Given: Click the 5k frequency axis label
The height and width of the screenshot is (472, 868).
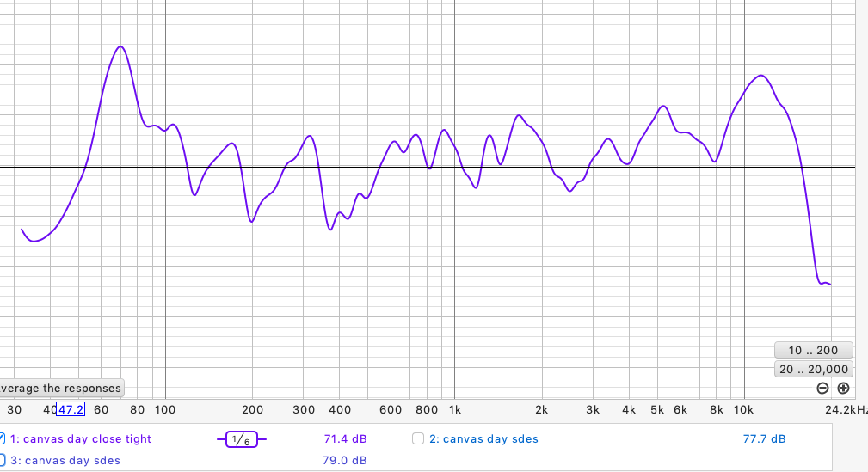Looking at the screenshot, I should [x=657, y=409].
